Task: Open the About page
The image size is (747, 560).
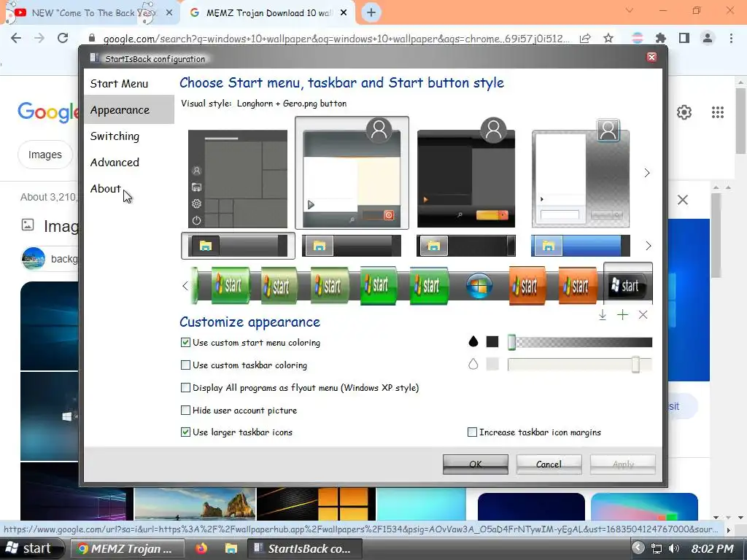Action: click(x=106, y=189)
